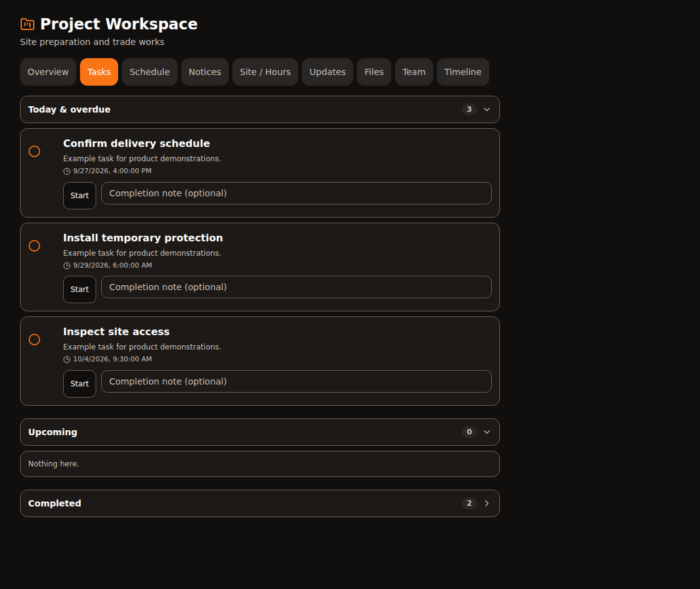Click the Completed heading label
The width and height of the screenshot is (700, 589).
click(x=54, y=503)
